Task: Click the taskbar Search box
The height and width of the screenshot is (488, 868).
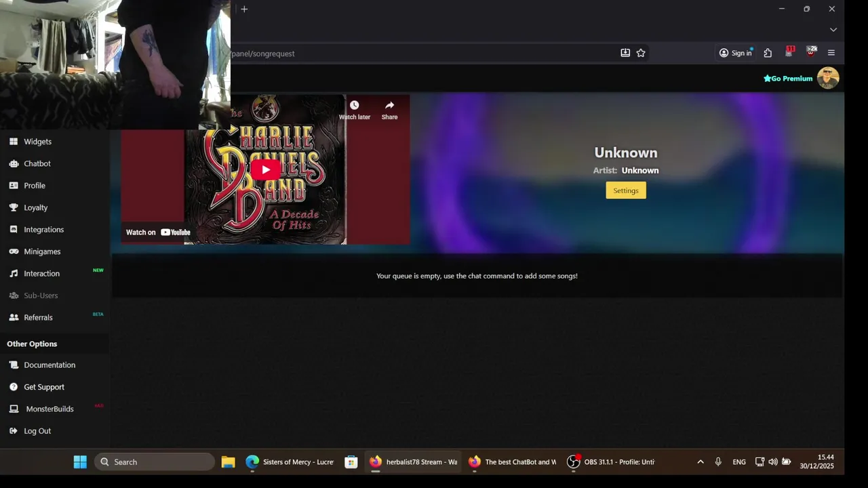Action: tap(155, 462)
